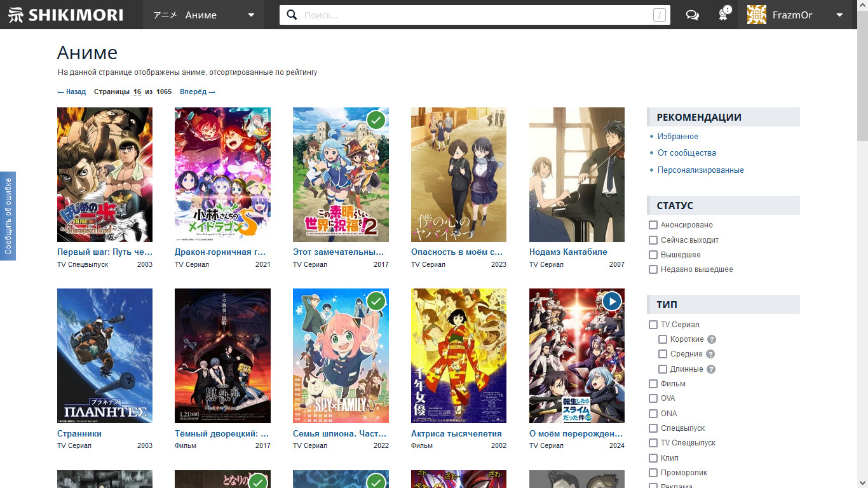This screenshot has height=488, width=868.
Task: Open Дракон-горничная title link
Action: pyautogui.click(x=220, y=252)
